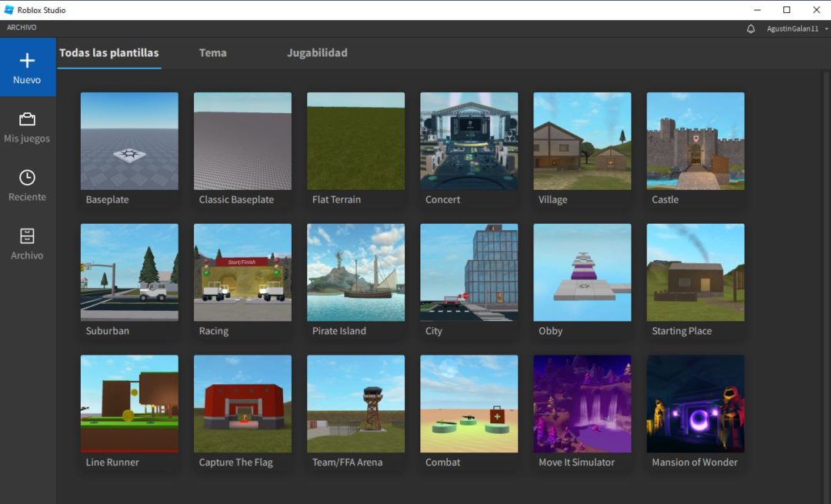The height and width of the screenshot is (504, 831).
Task: Switch to the Tema tab
Action: click(213, 52)
